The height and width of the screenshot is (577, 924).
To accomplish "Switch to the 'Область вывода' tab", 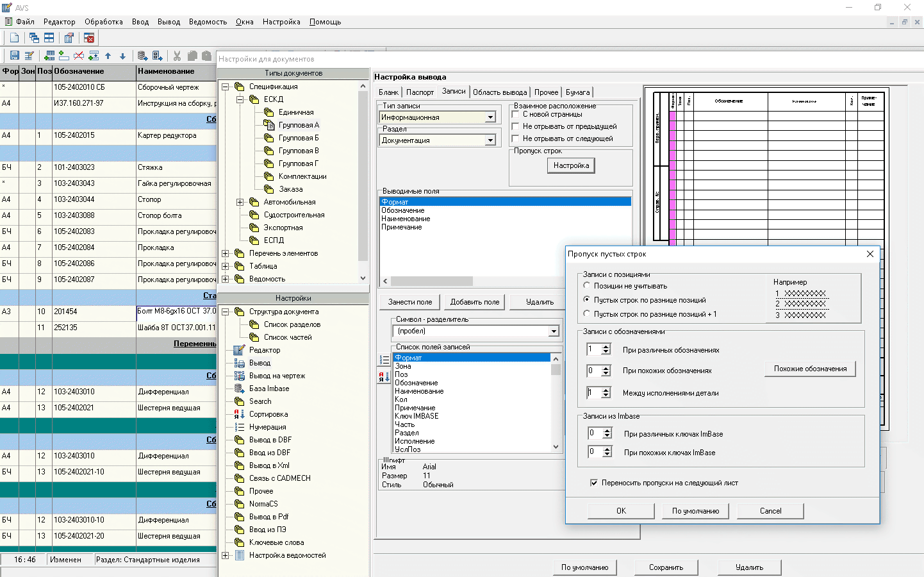I will pos(500,92).
